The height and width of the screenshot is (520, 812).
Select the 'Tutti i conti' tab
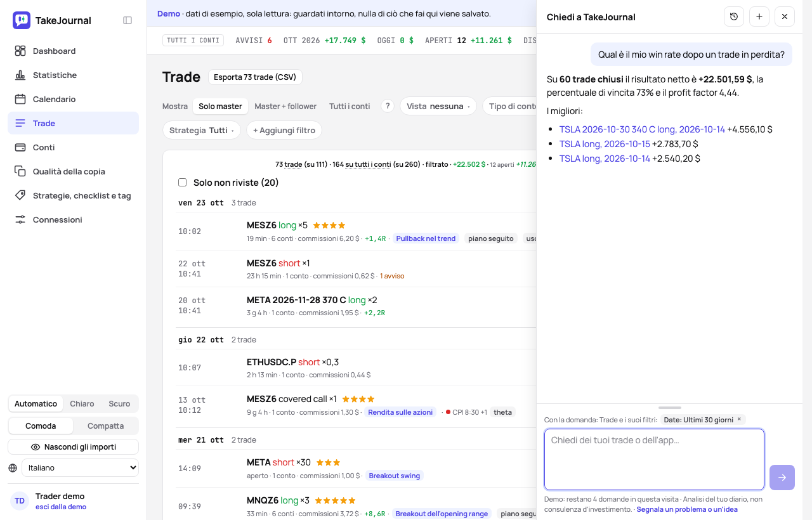pos(350,106)
